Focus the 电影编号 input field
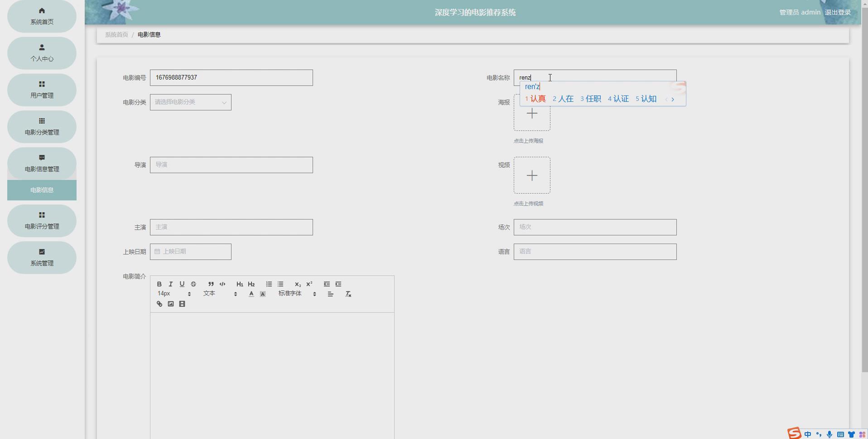The height and width of the screenshot is (439, 868). [x=231, y=78]
